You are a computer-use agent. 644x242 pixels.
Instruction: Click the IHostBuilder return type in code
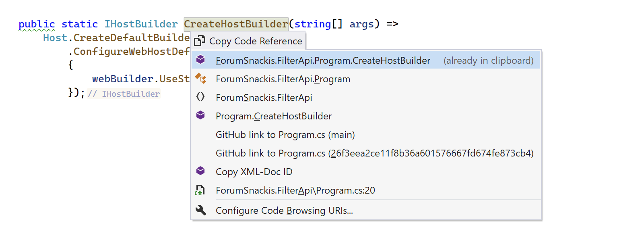click(x=141, y=24)
